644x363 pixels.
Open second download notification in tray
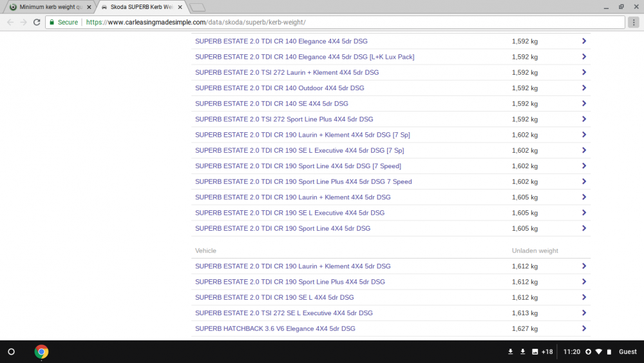522,352
